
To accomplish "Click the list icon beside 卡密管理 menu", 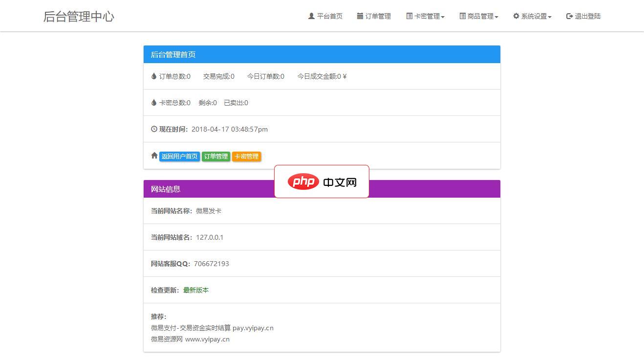I will [409, 16].
